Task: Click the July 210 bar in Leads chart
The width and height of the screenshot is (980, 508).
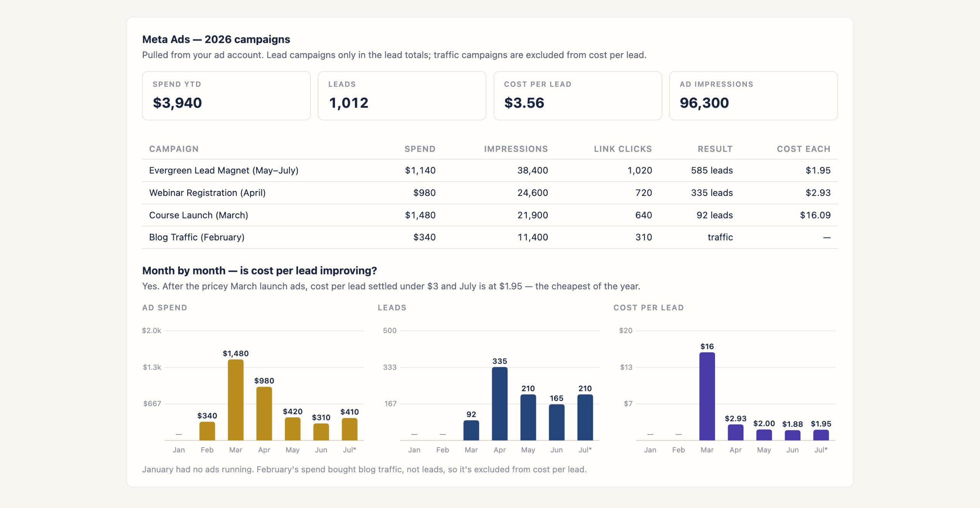Action: (x=585, y=417)
